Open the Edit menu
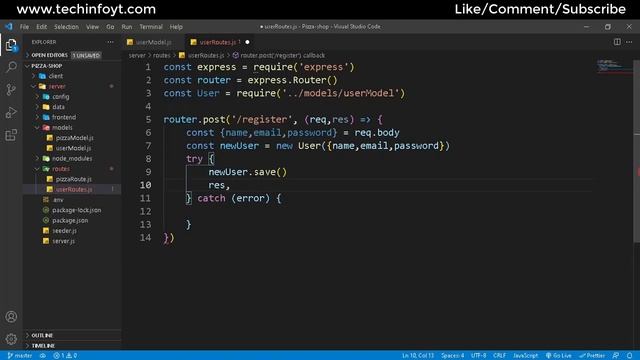 click(x=42, y=27)
